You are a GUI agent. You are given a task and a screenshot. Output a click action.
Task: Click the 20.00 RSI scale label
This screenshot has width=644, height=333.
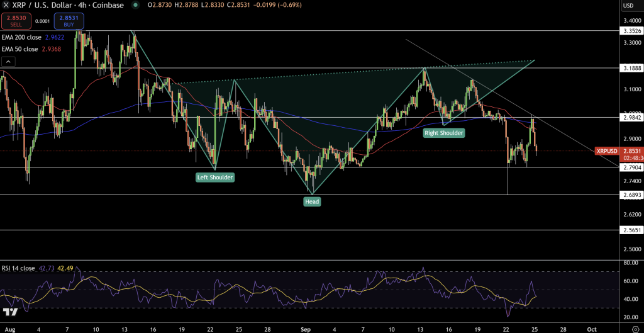coord(630,317)
